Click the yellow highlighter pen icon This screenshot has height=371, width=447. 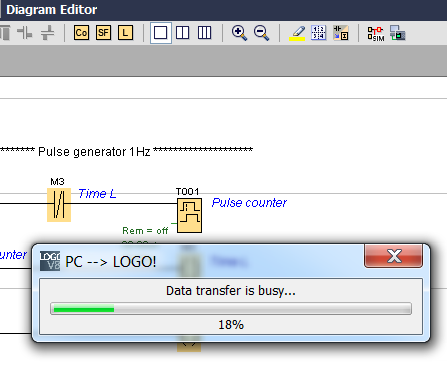[297, 33]
